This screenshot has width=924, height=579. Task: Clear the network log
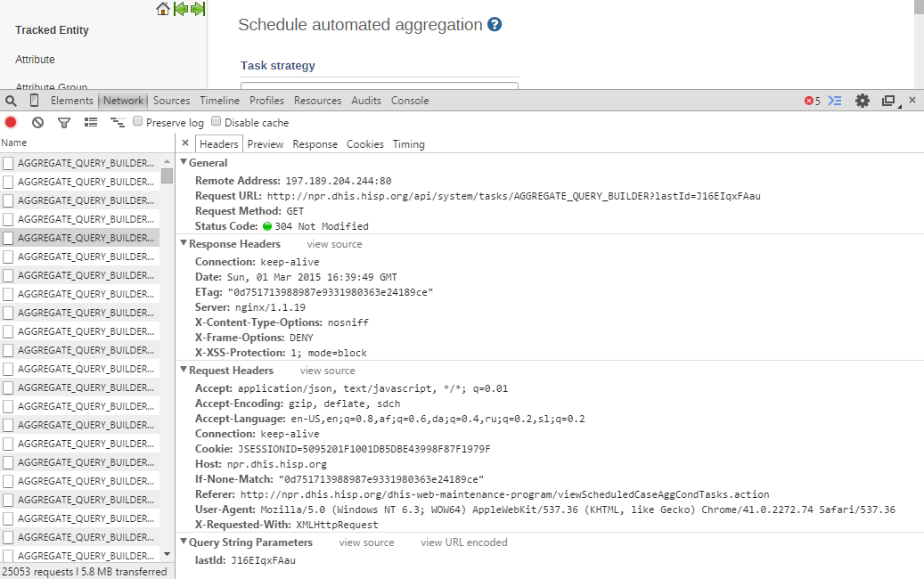[37, 123]
